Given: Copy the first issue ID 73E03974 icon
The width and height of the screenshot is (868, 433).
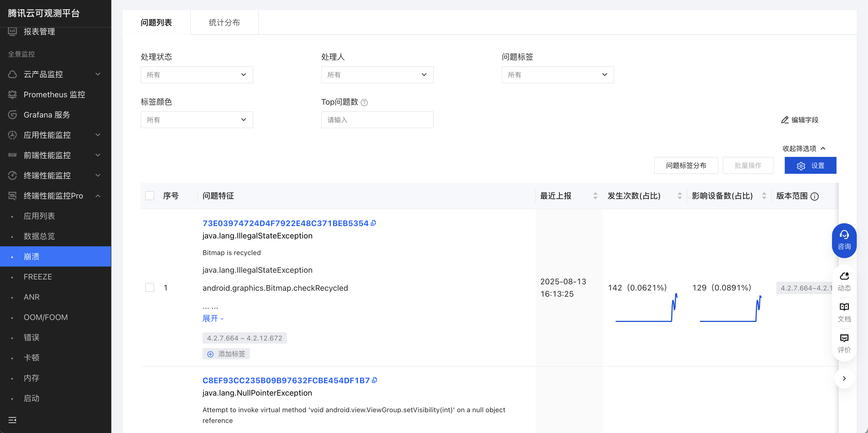Looking at the screenshot, I should coord(373,223).
